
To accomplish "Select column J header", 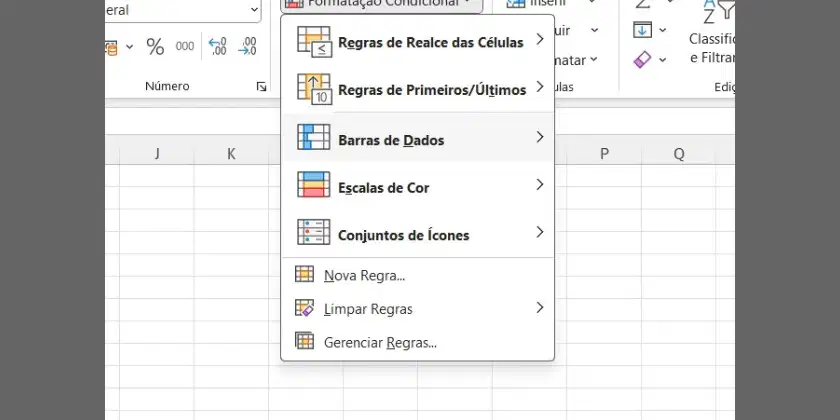I will [156, 154].
